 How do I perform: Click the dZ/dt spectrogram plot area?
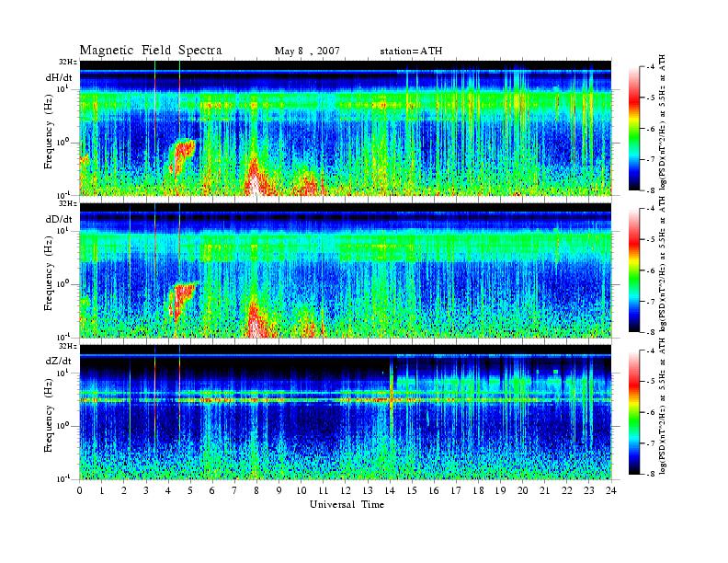pyautogui.click(x=346, y=412)
